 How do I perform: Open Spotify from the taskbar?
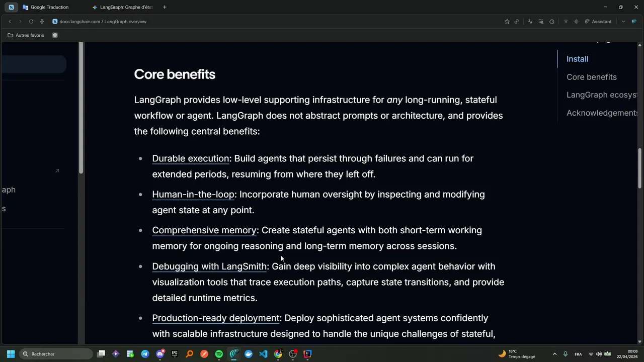point(219,354)
